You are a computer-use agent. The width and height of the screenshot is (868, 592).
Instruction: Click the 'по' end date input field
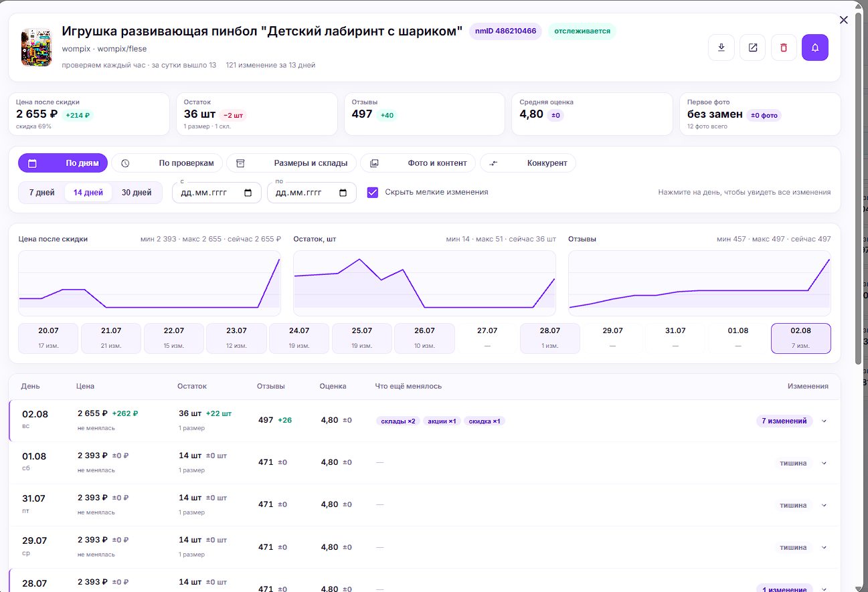(x=311, y=193)
